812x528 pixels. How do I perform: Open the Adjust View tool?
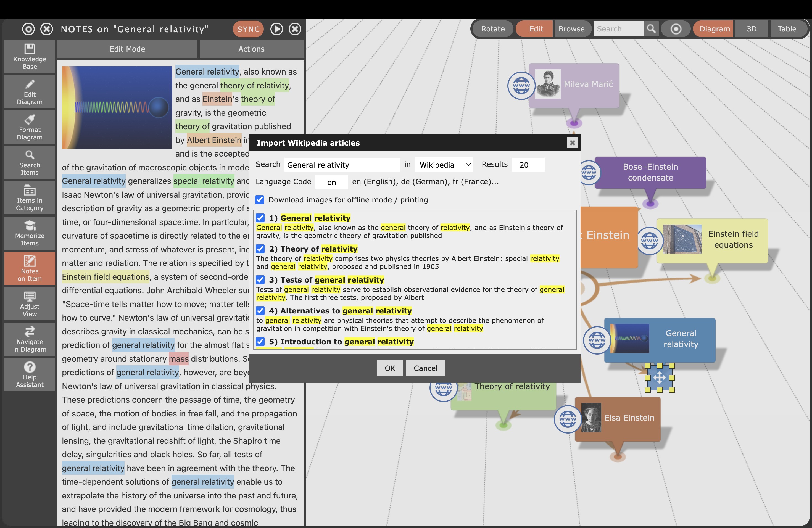click(x=30, y=303)
